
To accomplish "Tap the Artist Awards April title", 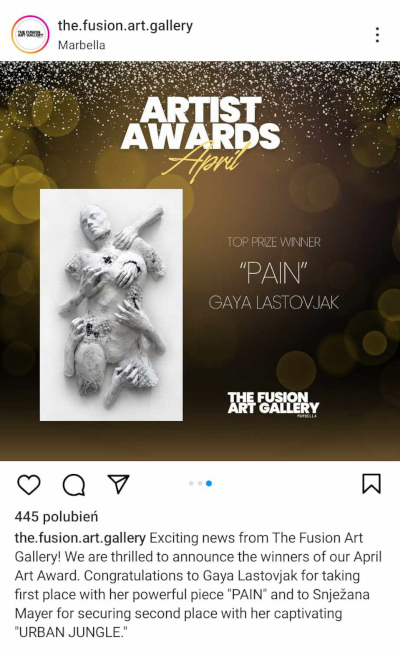I will [201, 136].
